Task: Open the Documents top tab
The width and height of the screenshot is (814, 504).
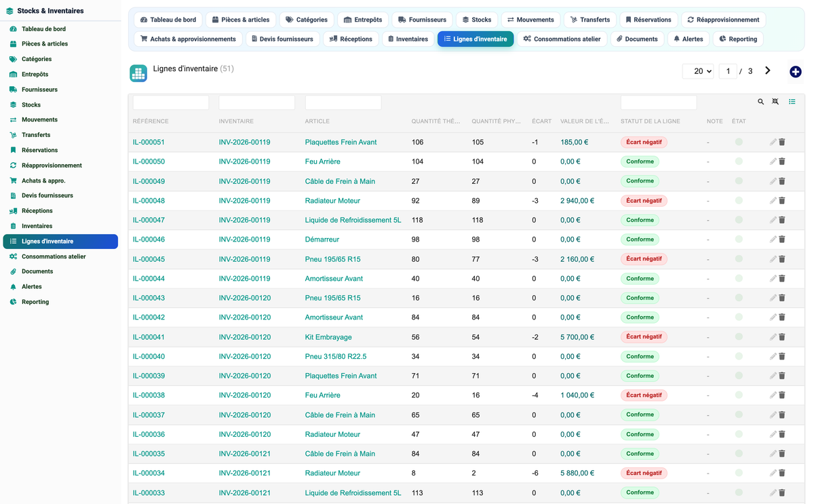Action: (637, 39)
